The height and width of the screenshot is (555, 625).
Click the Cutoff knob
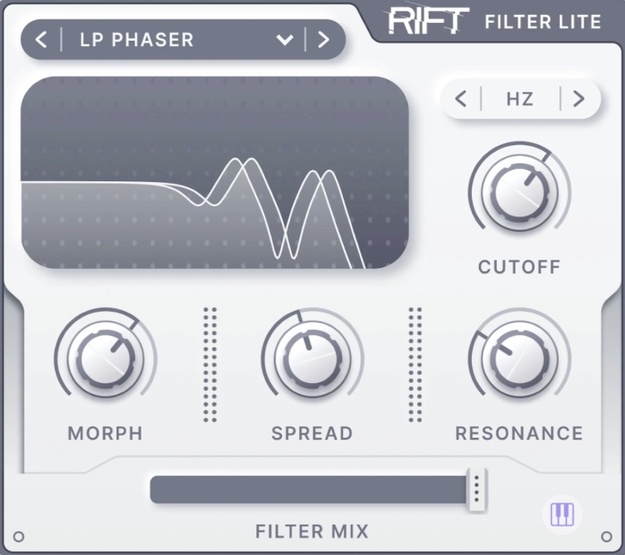(519, 193)
